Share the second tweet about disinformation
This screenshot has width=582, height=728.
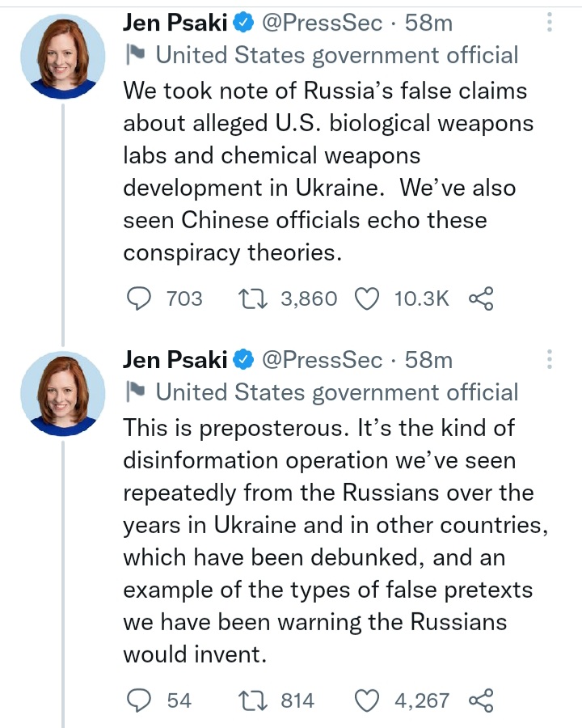481,700
